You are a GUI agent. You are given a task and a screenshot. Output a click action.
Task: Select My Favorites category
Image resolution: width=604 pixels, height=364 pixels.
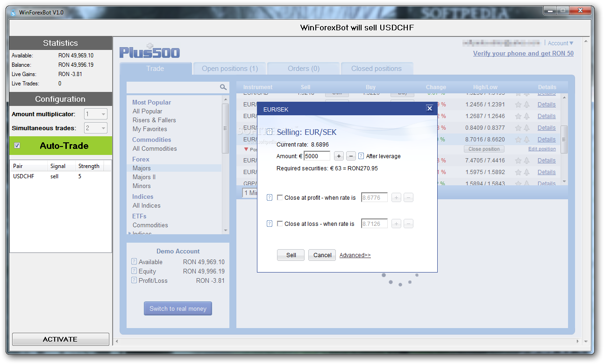(x=149, y=129)
